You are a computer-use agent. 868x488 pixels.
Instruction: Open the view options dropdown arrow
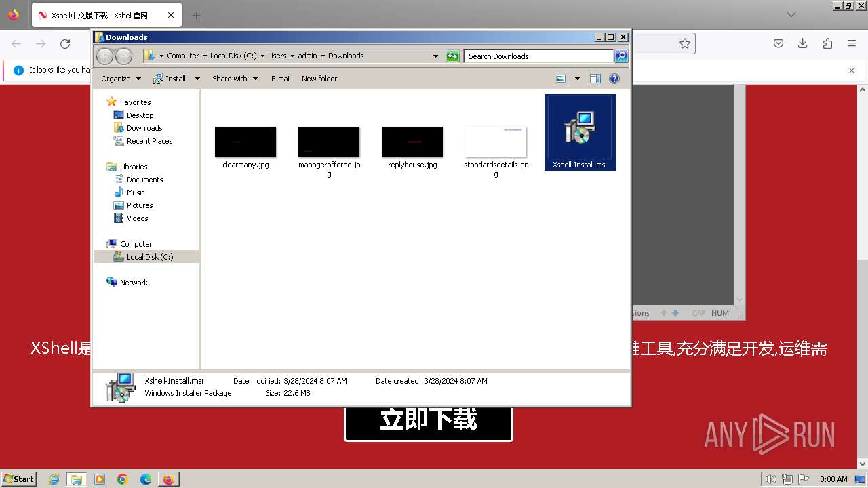[x=577, y=79]
